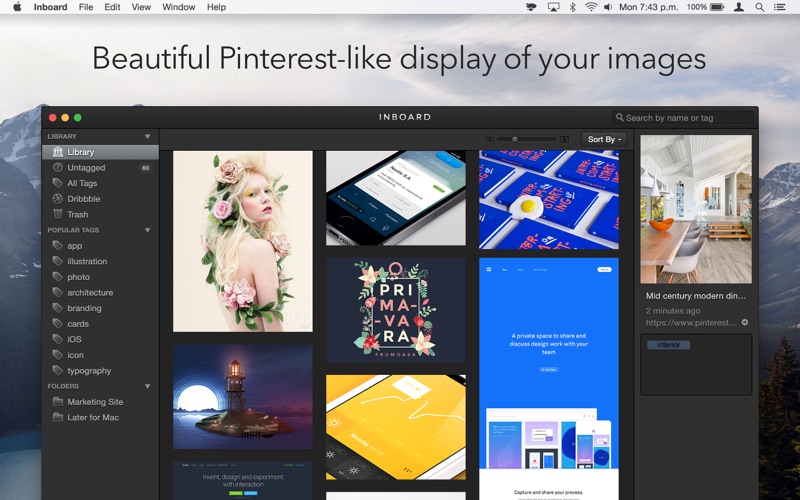Click the large thumbnail size icon

tap(564, 139)
